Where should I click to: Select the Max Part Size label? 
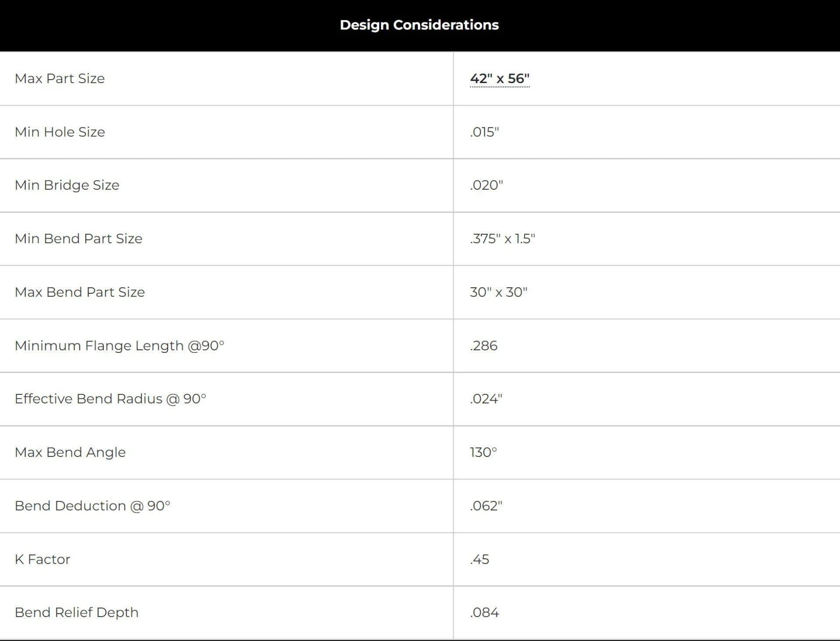60,79
